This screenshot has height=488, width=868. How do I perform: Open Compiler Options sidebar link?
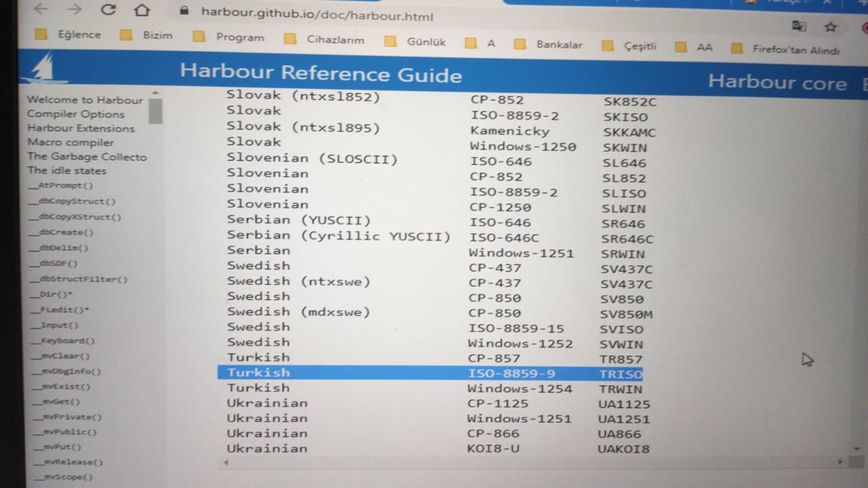click(x=75, y=114)
